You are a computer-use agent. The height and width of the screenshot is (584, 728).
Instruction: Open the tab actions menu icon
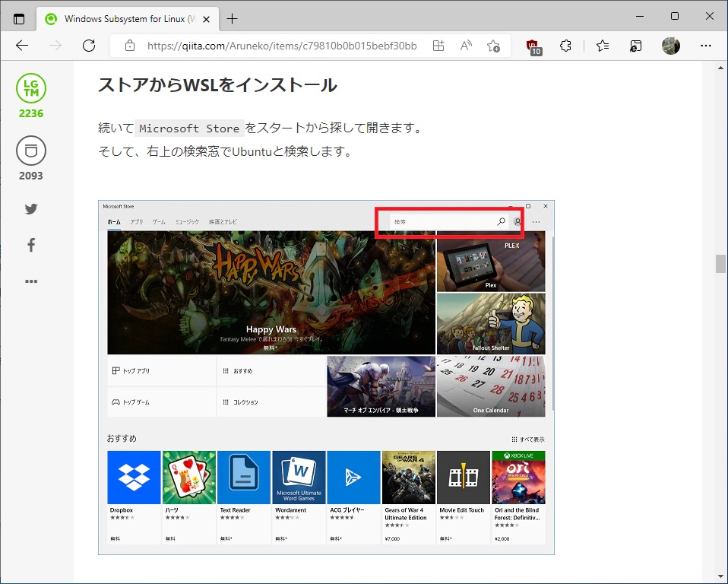coord(19,19)
